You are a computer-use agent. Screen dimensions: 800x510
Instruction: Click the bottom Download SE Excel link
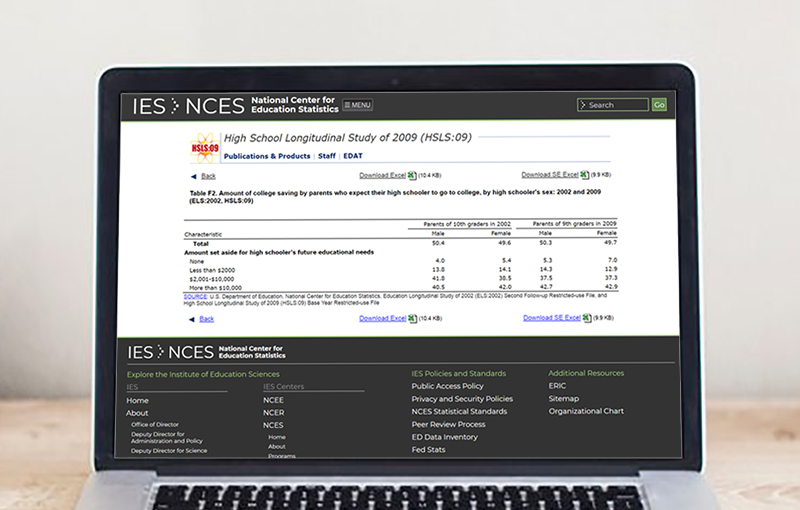point(552,318)
